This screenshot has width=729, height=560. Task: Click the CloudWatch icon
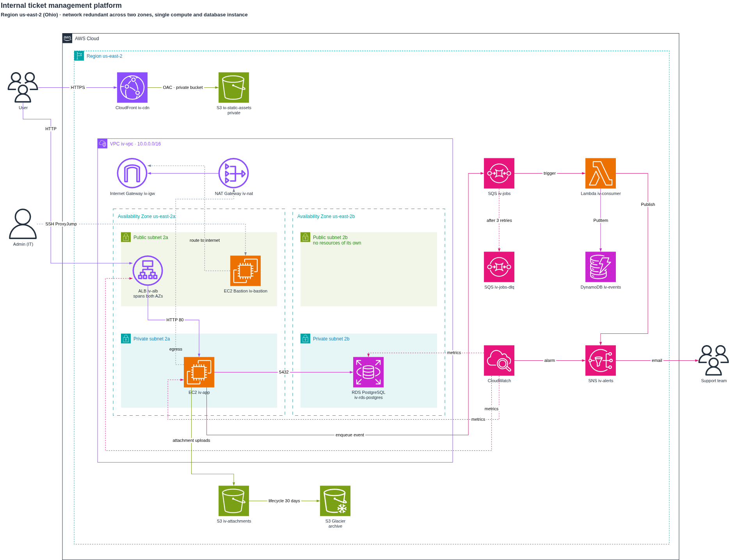(x=499, y=360)
